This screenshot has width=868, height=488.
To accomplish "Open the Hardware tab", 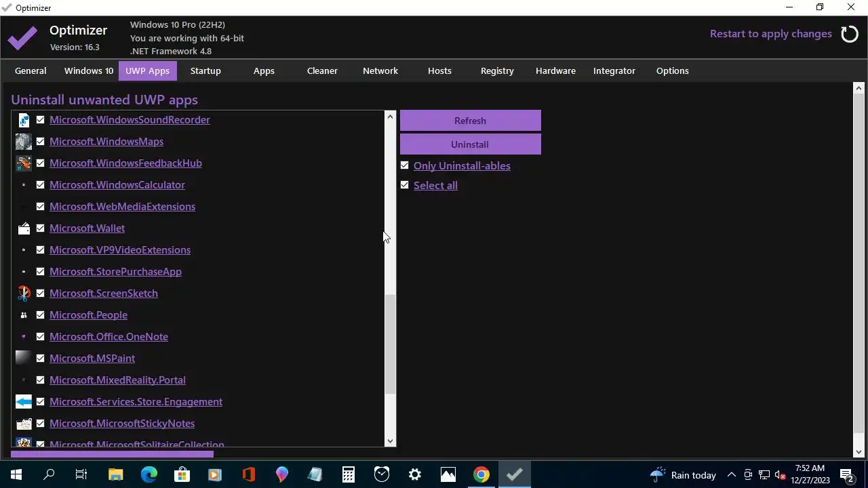I will (x=555, y=70).
